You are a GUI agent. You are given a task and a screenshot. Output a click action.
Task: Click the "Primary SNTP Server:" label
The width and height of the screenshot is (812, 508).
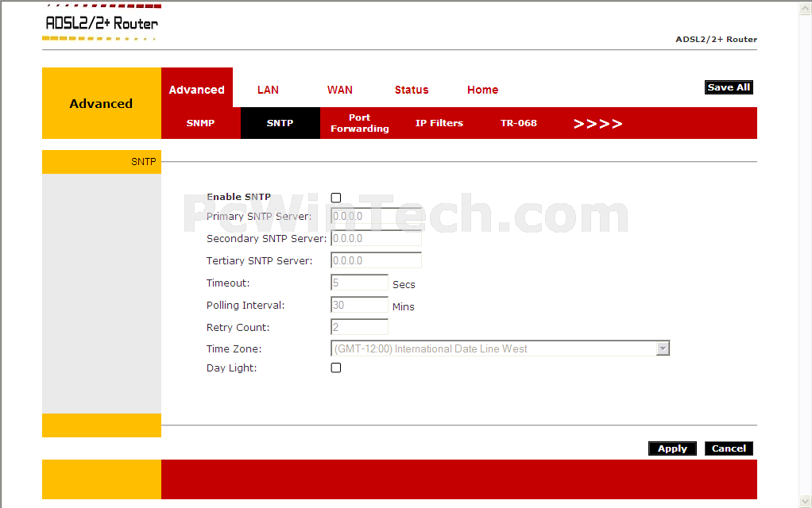pos(259,217)
